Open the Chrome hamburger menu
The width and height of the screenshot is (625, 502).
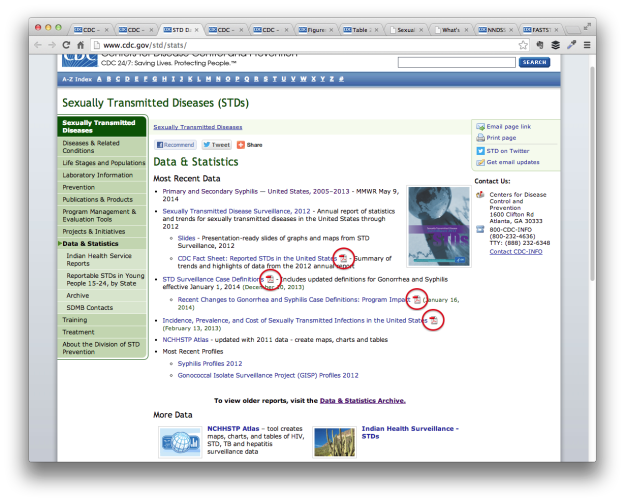coord(587,45)
